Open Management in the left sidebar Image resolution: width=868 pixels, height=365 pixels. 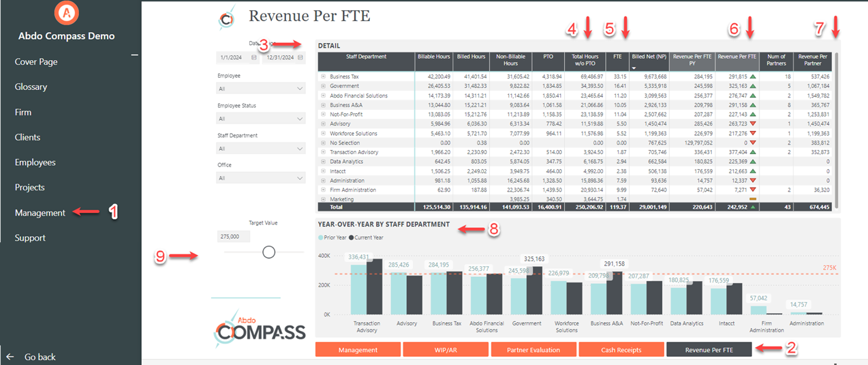click(x=40, y=213)
